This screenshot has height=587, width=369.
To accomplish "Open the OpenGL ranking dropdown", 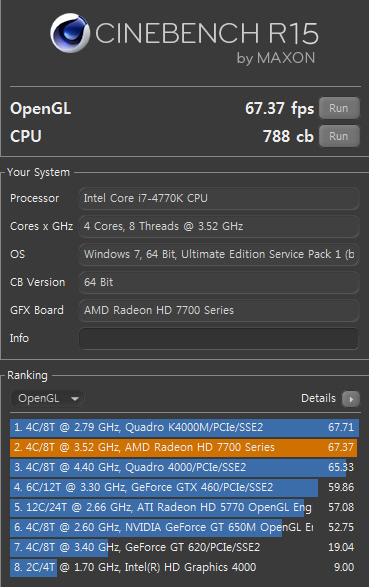I will click(x=47, y=398).
